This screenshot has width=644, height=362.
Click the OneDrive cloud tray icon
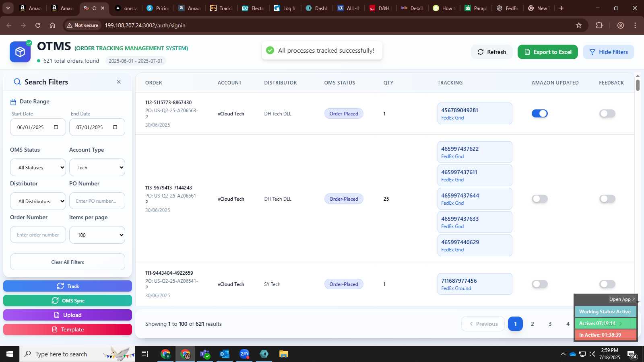coord(572,354)
